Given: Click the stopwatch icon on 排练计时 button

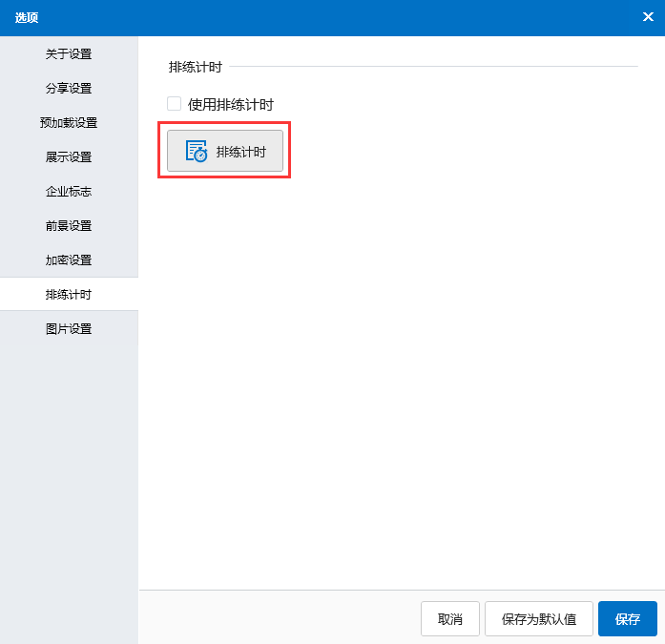Looking at the screenshot, I should pos(197,152).
